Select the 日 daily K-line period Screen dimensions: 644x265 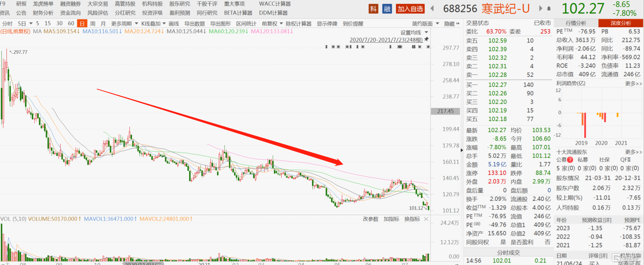pyautogui.click(x=82, y=24)
